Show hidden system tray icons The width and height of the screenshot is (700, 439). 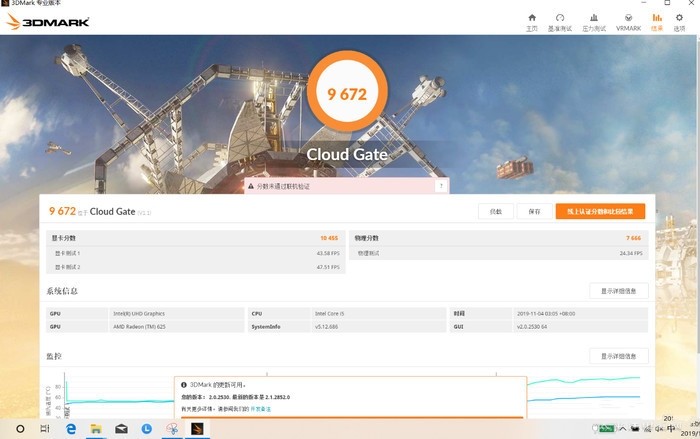(622, 429)
